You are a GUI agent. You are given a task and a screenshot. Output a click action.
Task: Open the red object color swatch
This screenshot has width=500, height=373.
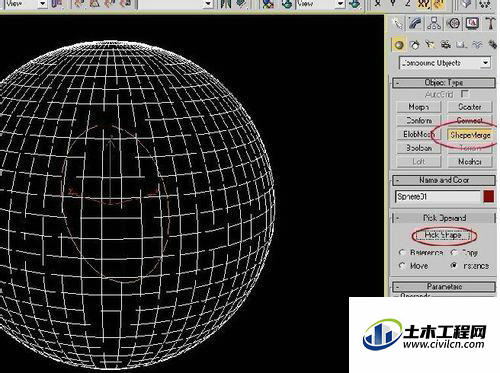tap(489, 196)
